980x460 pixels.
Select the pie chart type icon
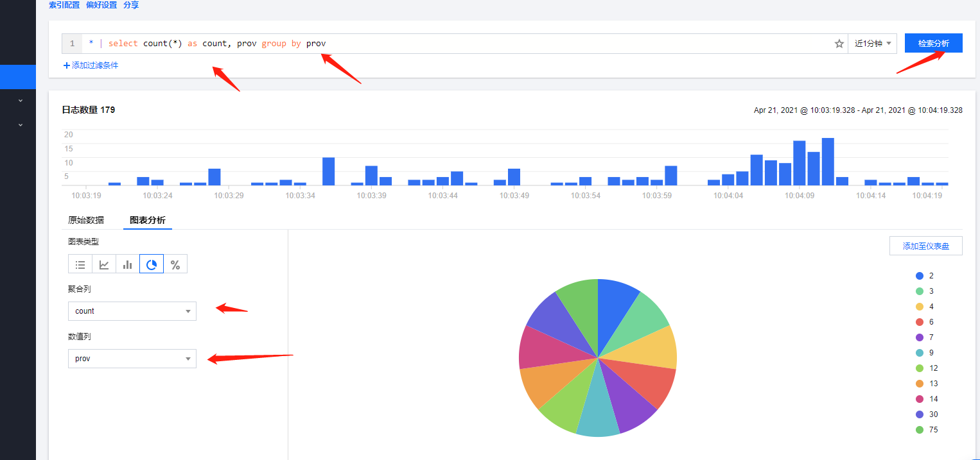tap(152, 264)
